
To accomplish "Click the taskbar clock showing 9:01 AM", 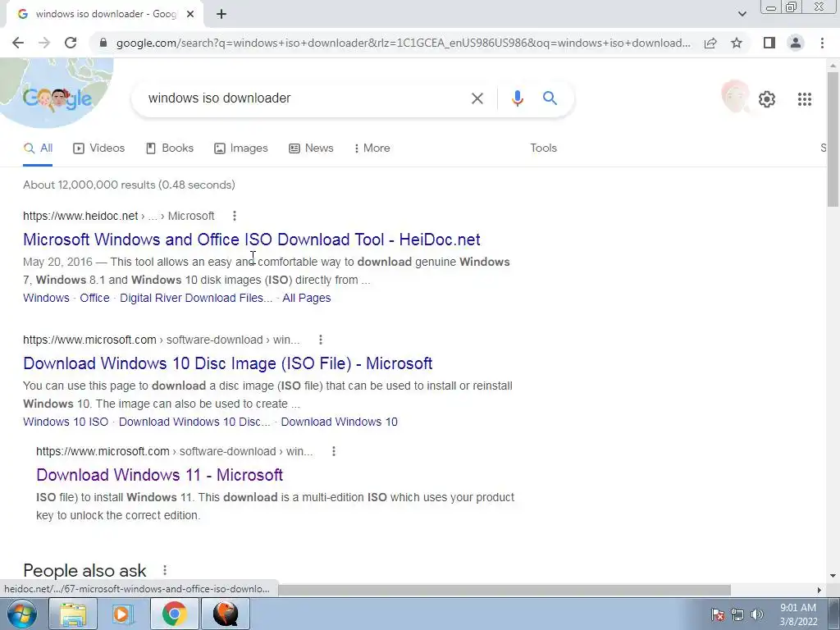I will pos(798,614).
